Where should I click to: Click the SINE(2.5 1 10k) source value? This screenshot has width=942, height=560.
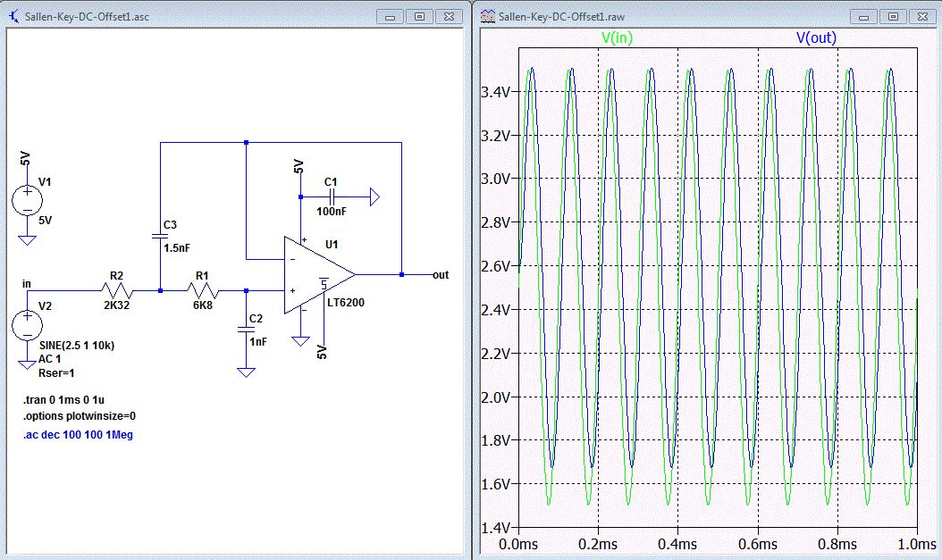click(x=77, y=346)
